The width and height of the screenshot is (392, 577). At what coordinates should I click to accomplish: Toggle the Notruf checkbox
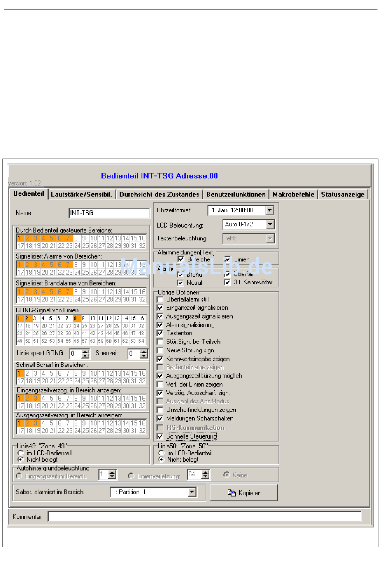(180, 283)
